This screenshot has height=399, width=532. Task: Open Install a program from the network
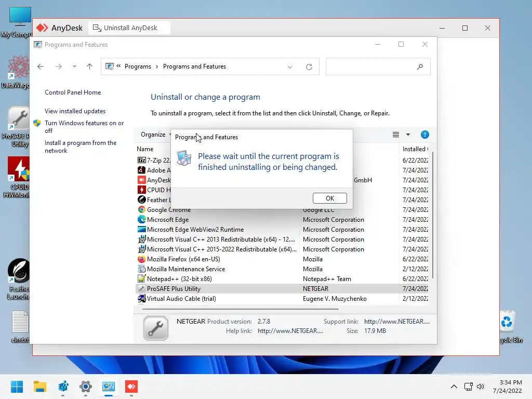[x=81, y=147]
